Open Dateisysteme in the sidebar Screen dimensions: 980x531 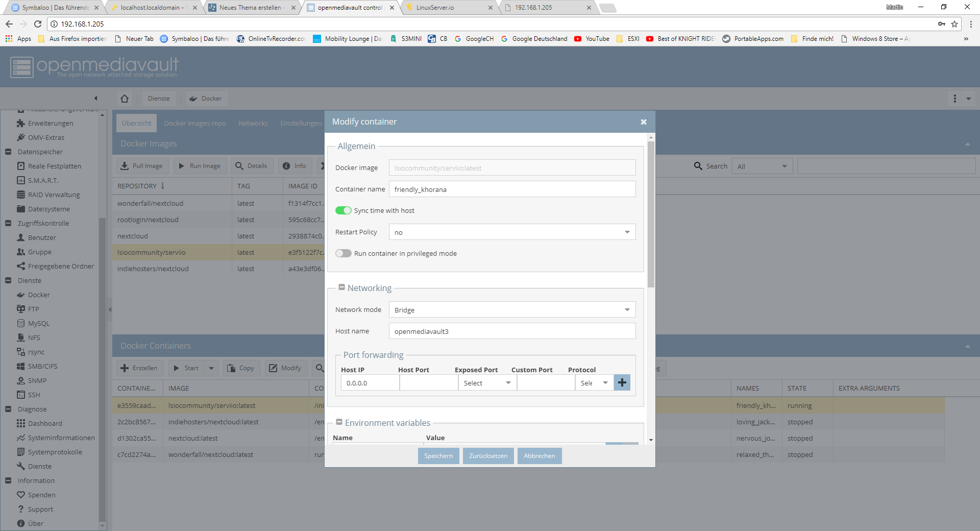(x=48, y=209)
